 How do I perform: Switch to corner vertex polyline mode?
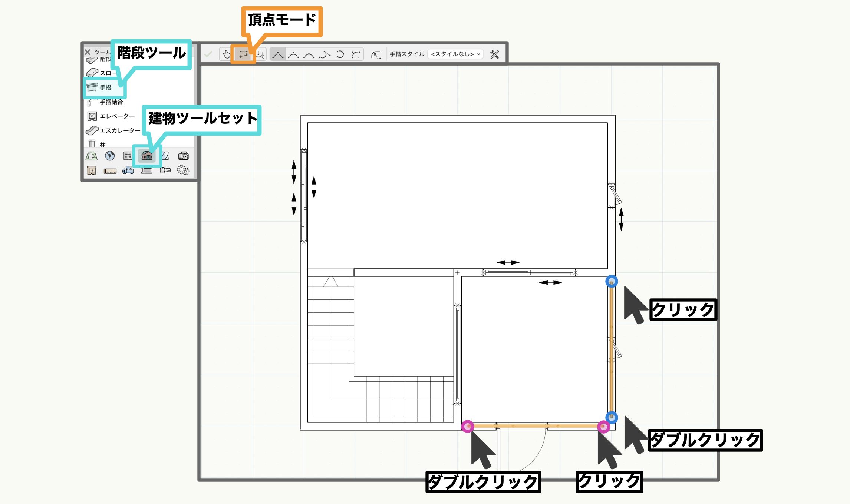point(277,54)
